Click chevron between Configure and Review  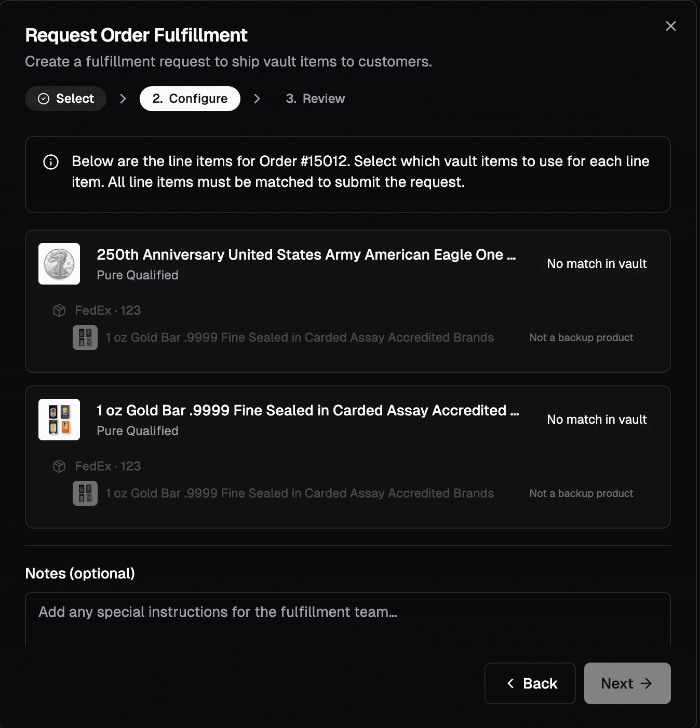pos(257,99)
